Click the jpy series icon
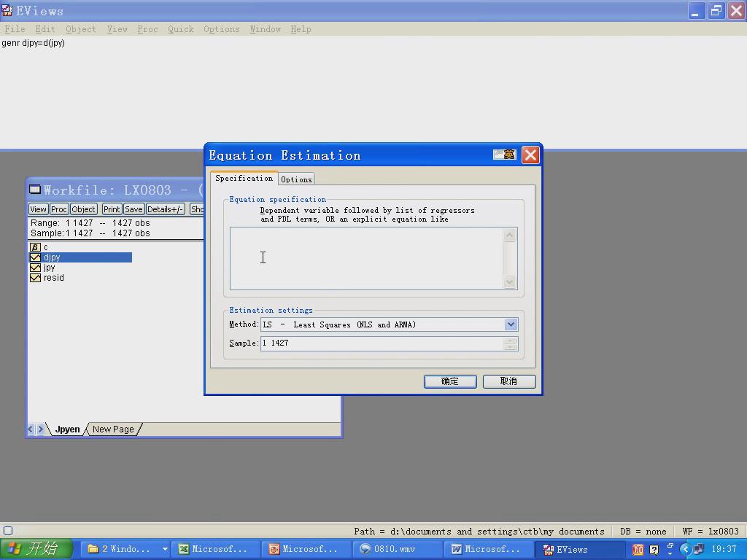The image size is (747, 560). pyautogui.click(x=35, y=268)
